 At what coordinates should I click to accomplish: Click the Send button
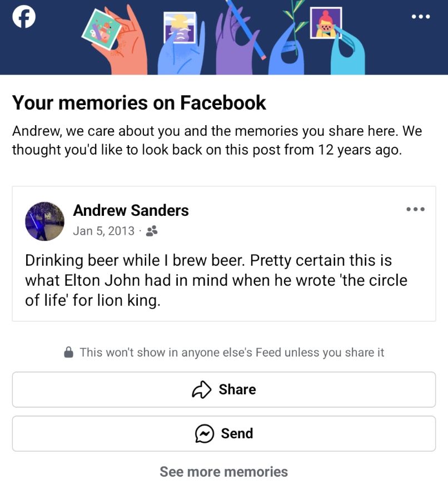224,433
